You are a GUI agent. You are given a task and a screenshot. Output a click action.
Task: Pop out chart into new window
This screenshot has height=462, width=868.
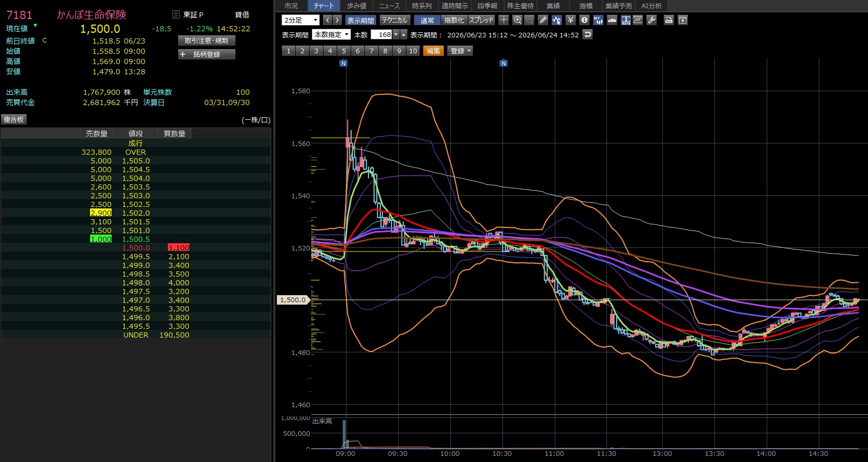(x=683, y=20)
